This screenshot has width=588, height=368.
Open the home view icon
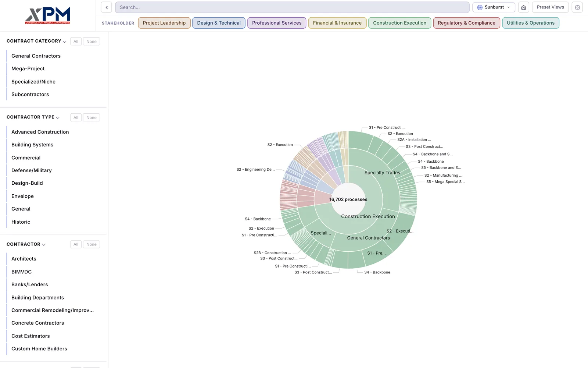pos(523,7)
